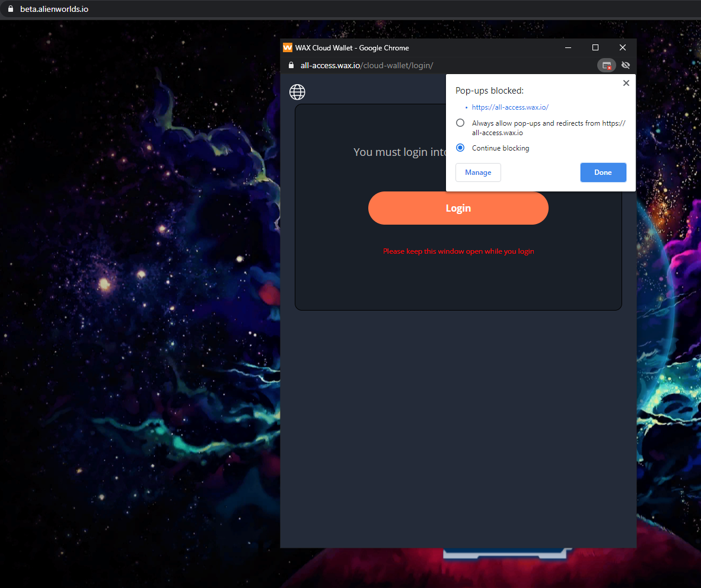Click the lock icon beside all-access.wax.io
Image resolution: width=701 pixels, height=588 pixels.
point(291,65)
